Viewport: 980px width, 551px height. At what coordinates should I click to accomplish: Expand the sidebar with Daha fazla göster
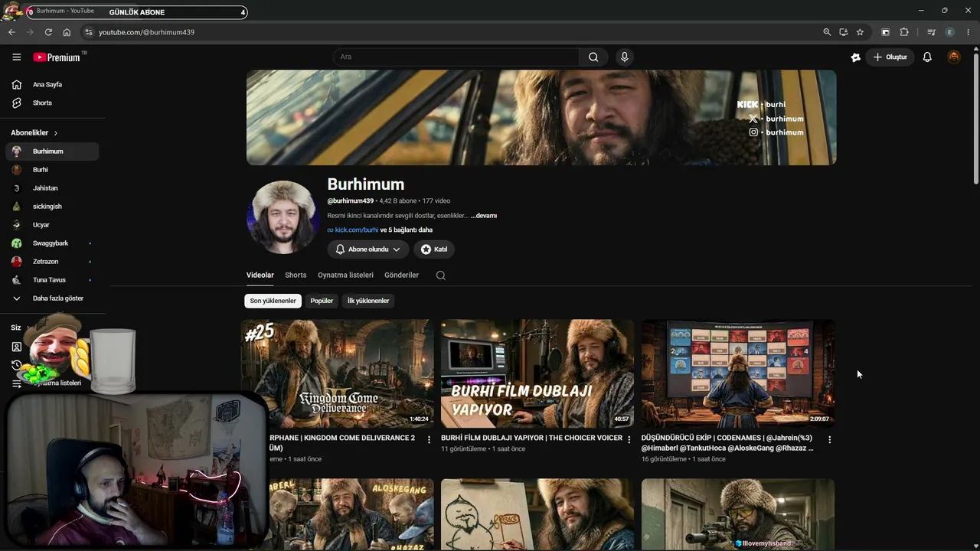tap(52, 298)
